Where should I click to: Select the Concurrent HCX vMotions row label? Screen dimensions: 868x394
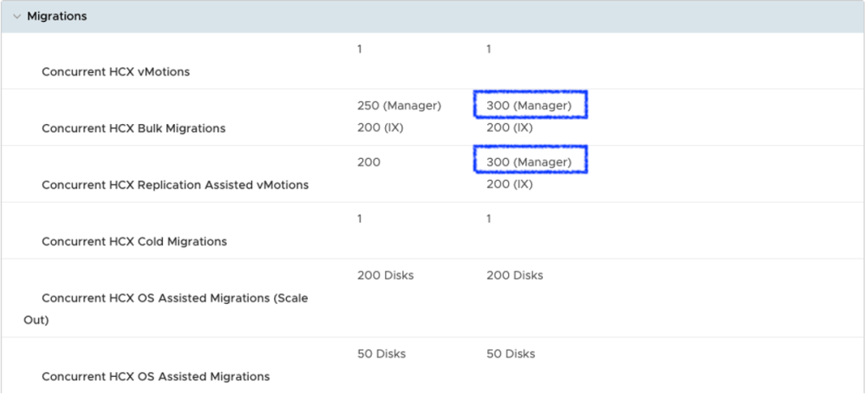tap(115, 72)
